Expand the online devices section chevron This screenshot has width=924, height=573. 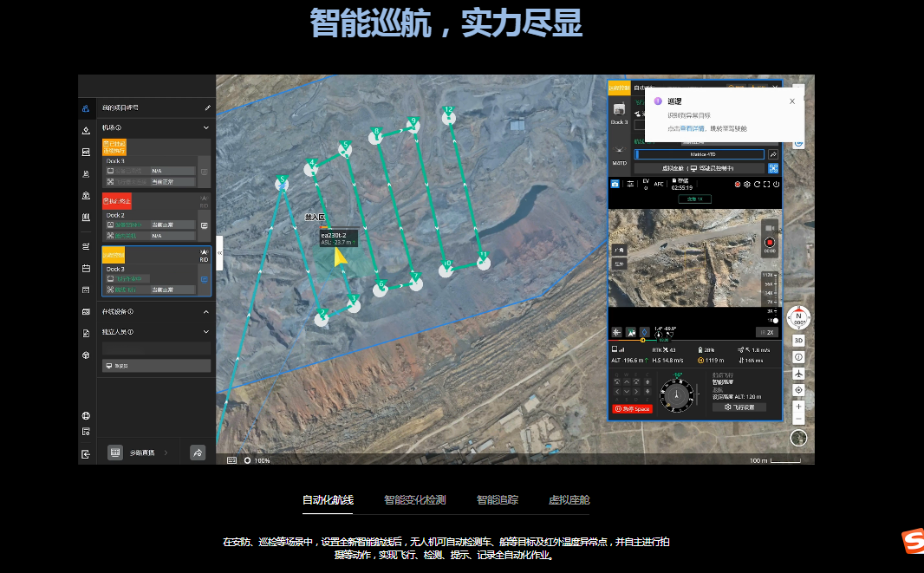point(206,311)
